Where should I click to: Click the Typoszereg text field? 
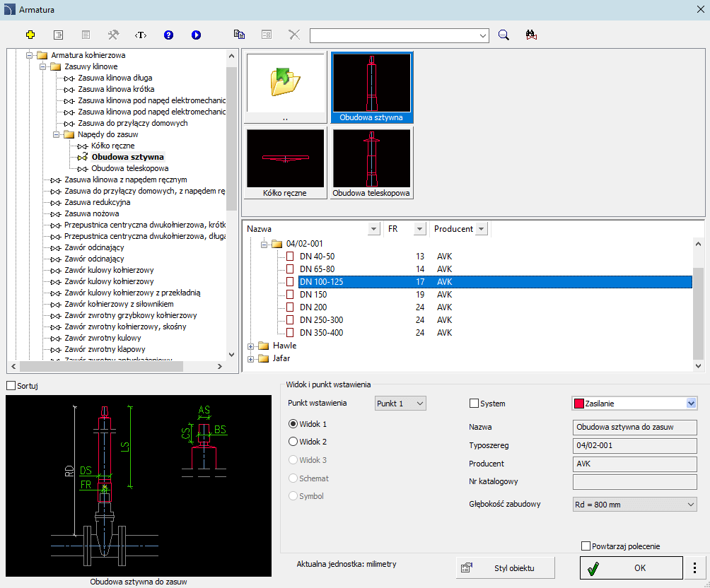pos(634,445)
